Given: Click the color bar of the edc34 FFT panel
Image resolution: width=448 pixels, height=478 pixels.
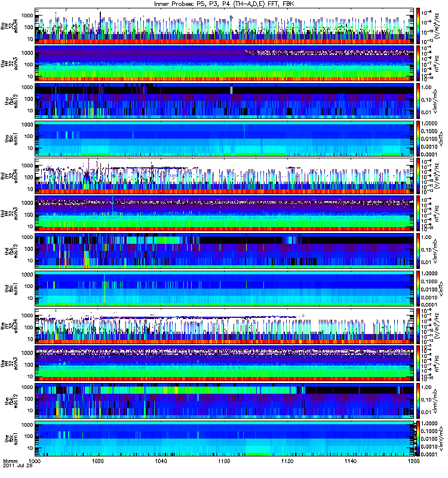Looking at the screenshot, I should [x=419, y=326].
